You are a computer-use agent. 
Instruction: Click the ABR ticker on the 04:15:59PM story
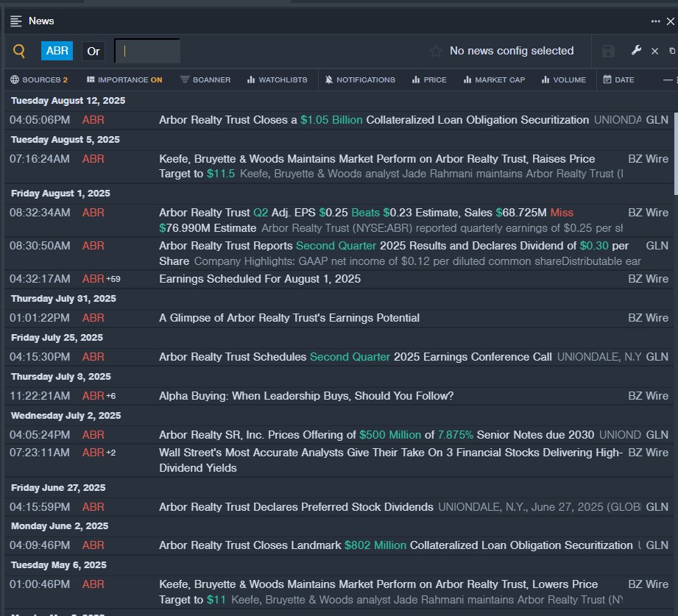(93, 506)
